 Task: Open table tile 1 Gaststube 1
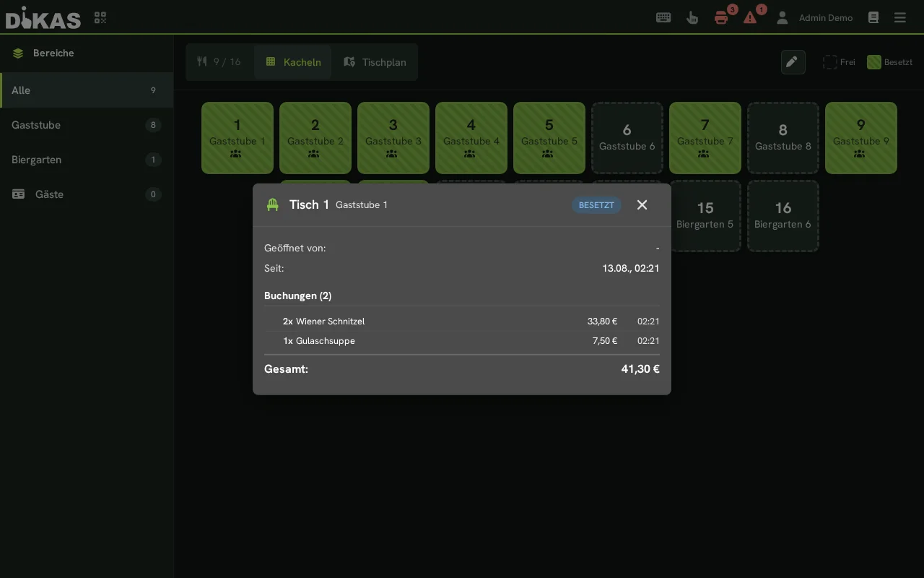point(237,138)
